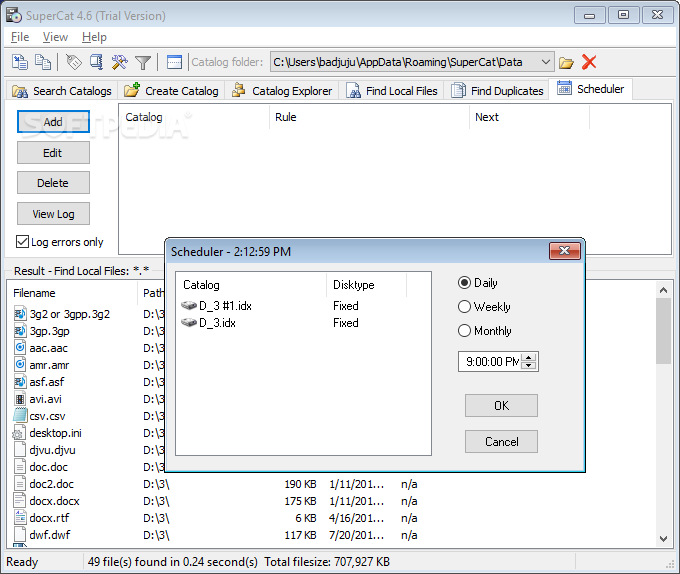The height and width of the screenshot is (574, 680).
Task: Open the Help menu
Action: 94,37
